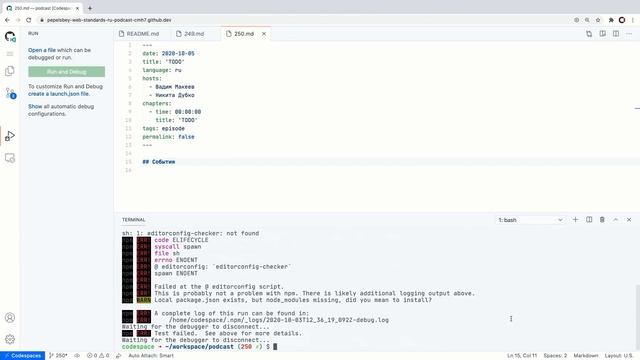Bookmark this page with star icon
The width and height of the screenshot is (640, 360).
[598, 20]
